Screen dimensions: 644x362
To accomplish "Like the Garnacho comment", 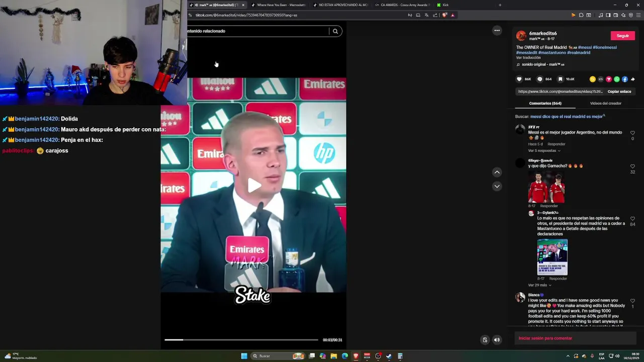I will point(632,166).
